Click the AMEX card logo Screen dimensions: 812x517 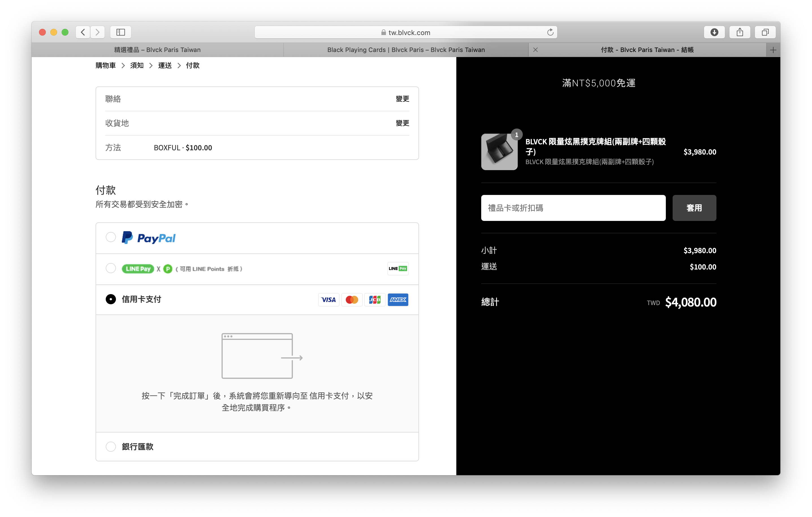398,300
